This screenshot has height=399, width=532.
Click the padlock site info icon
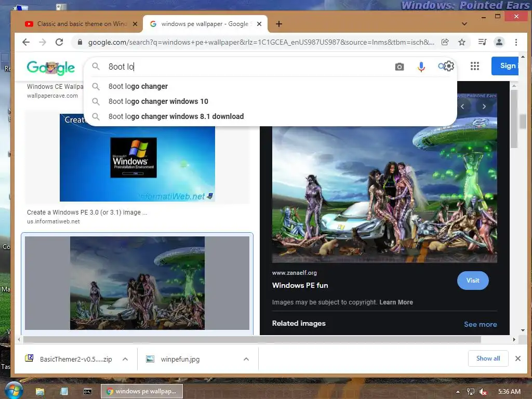pyautogui.click(x=79, y=42)
